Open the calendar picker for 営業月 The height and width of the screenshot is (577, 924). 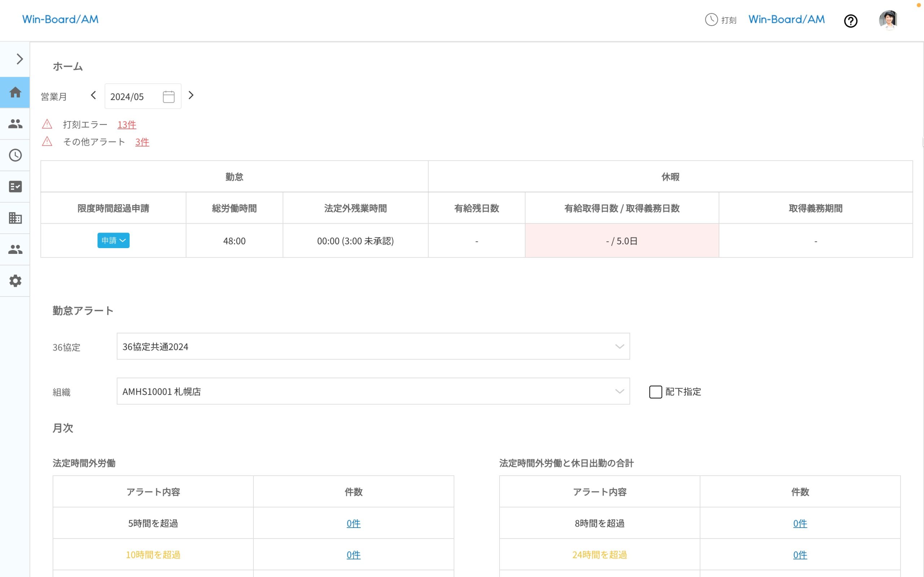pyautogui.click(x=168, y=96)
